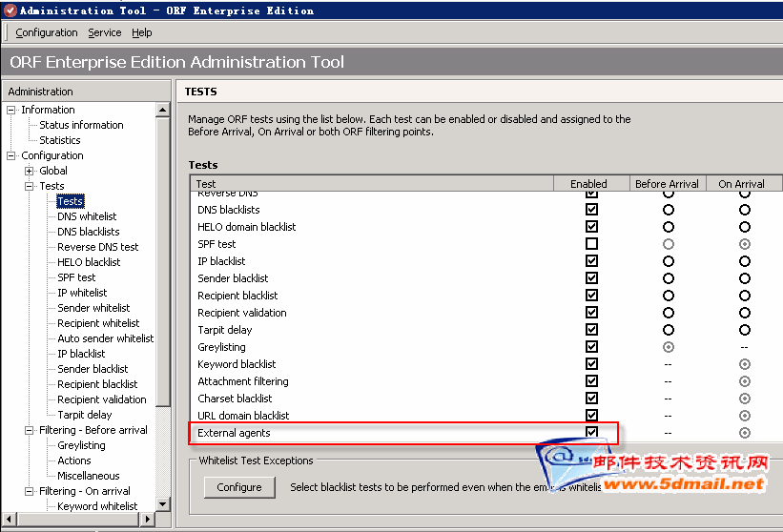Disable the External agents checkbox
Image resolution: width=783 pixels, height=532 pixels.
[x=591, y=433]
